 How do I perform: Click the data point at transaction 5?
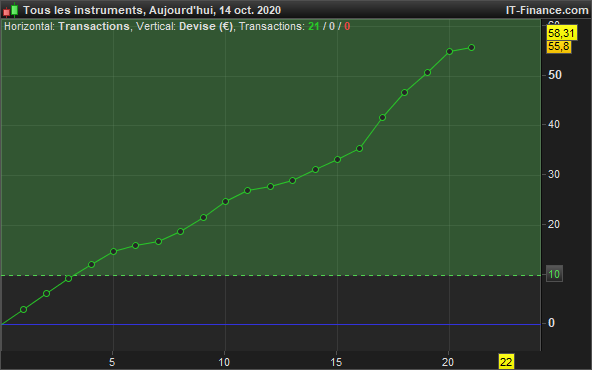click(113, 251)
